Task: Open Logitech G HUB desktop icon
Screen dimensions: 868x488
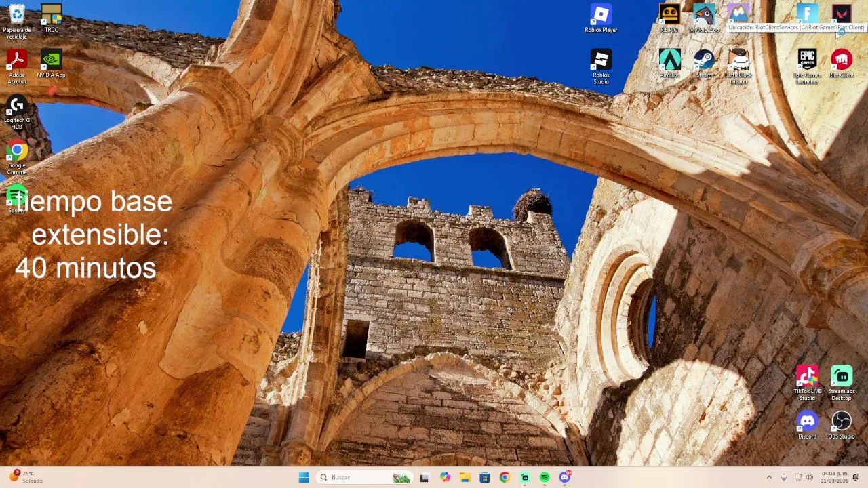Action: click(17, 113)
